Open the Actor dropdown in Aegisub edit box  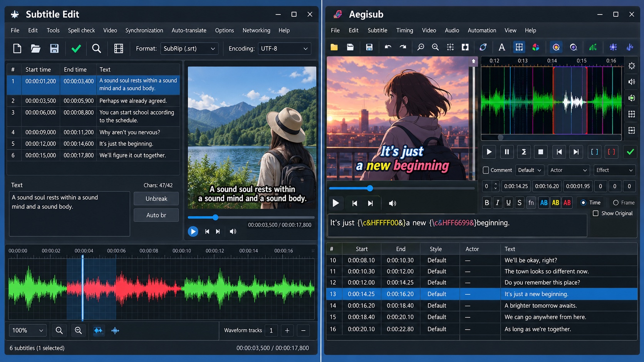coord(569,170)
